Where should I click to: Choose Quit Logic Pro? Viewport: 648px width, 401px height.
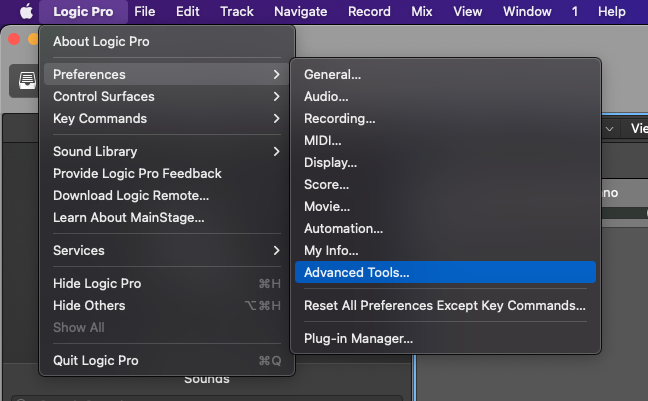(167, 360)
